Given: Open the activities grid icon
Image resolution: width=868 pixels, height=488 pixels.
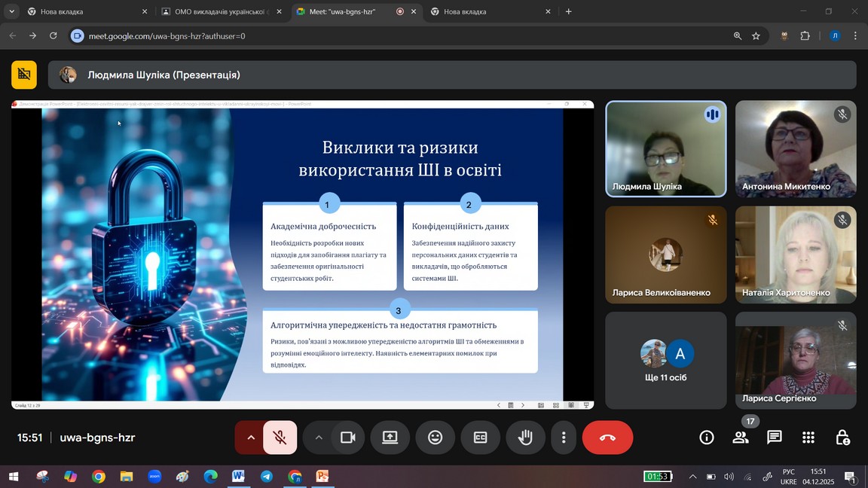Looking at the screenshot, I should point(808,438).
